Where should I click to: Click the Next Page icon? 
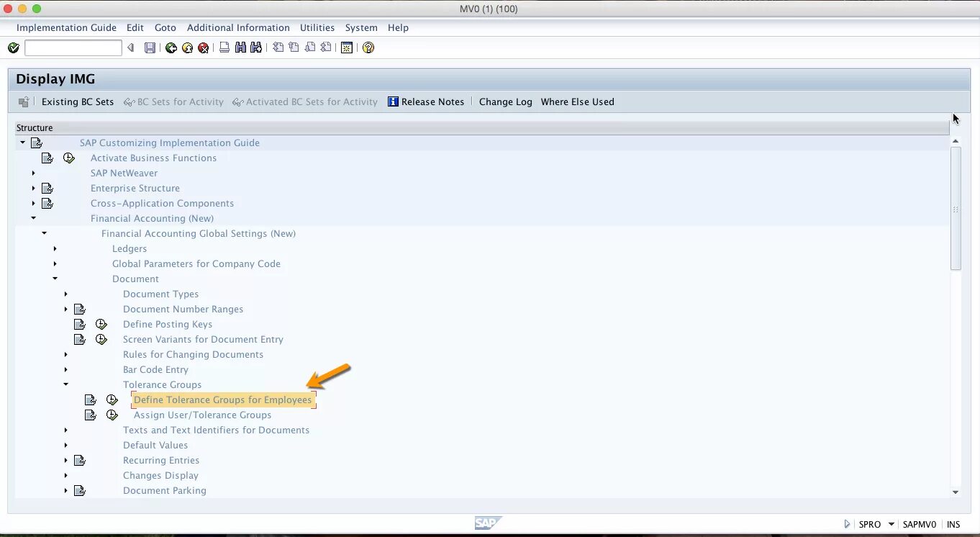(x=309, y=48)
